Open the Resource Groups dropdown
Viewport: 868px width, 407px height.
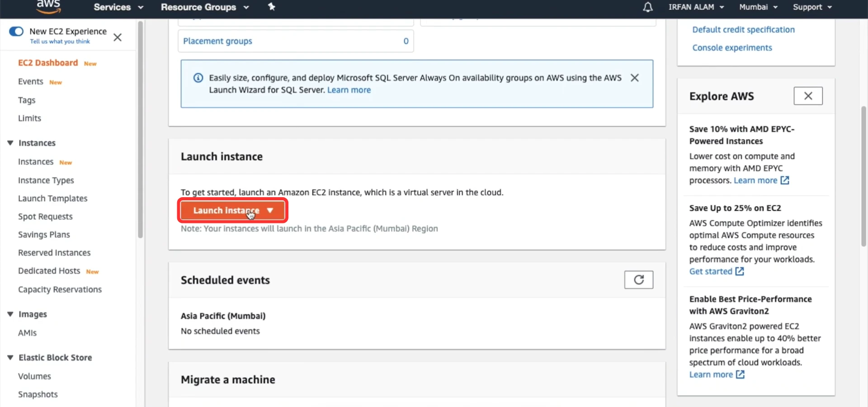coord(205,7)
